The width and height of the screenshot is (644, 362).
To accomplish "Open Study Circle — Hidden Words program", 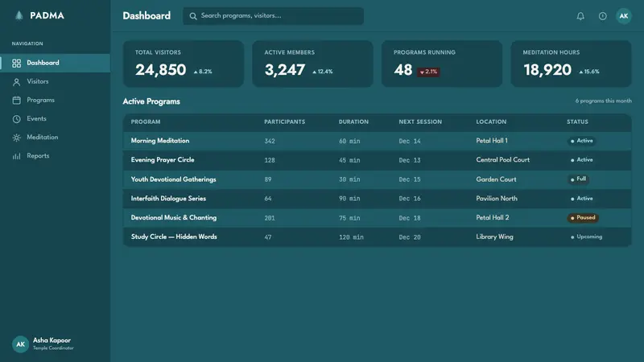I will 377,237.
